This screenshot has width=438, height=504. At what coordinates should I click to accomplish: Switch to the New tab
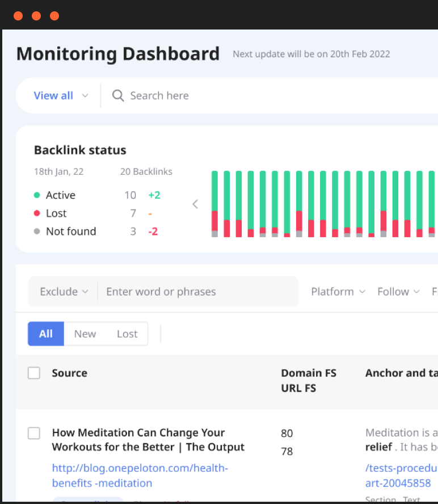(85, 334)
